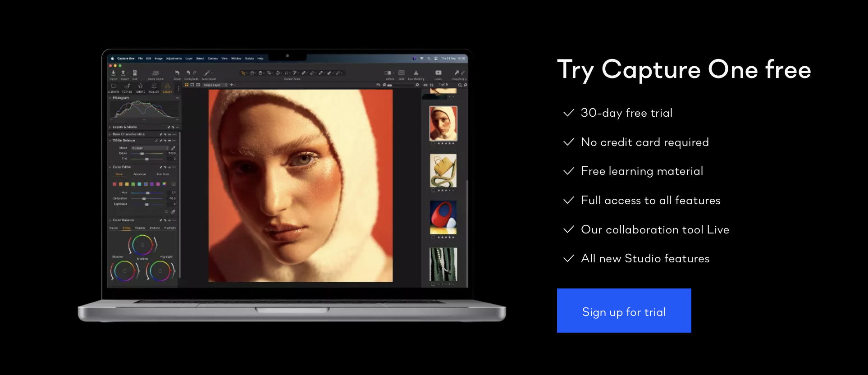Click the Copy adjustments arrow icon
Image resolution: width=868 pixels, height=375 pixels.
(x=457, y=73)
